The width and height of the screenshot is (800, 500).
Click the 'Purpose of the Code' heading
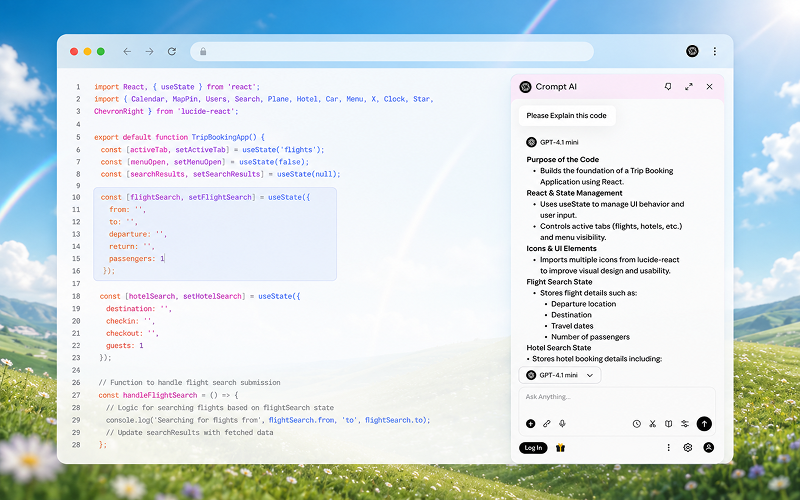pyautogui.click(x=563, y=160)
